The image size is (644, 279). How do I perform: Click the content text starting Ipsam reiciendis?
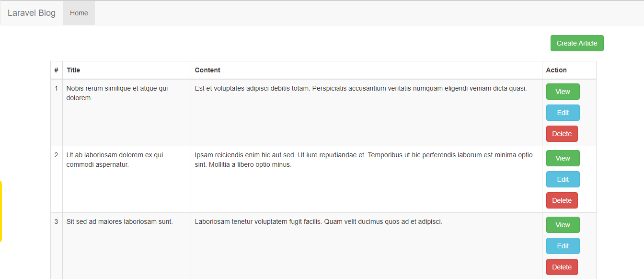pyautogui.click(x=364, y=160)
